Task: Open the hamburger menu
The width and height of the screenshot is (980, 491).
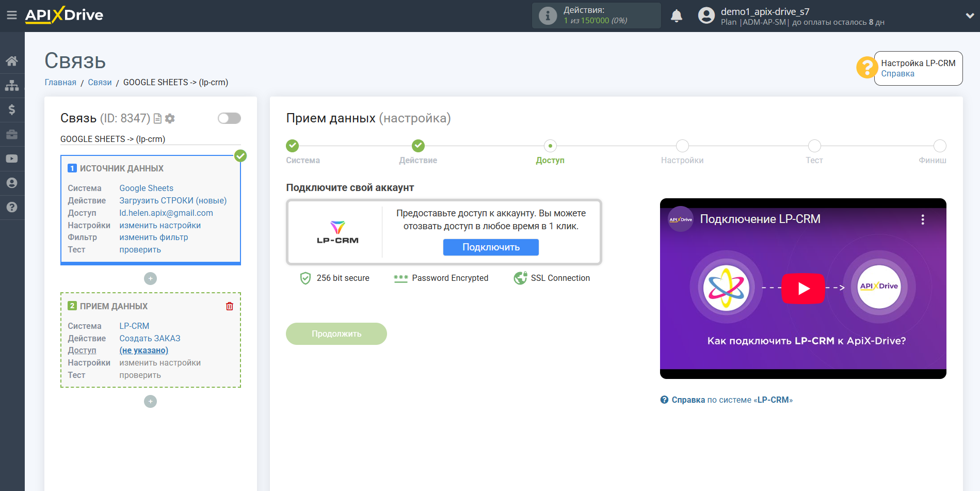Action: (x=11, y=15)
